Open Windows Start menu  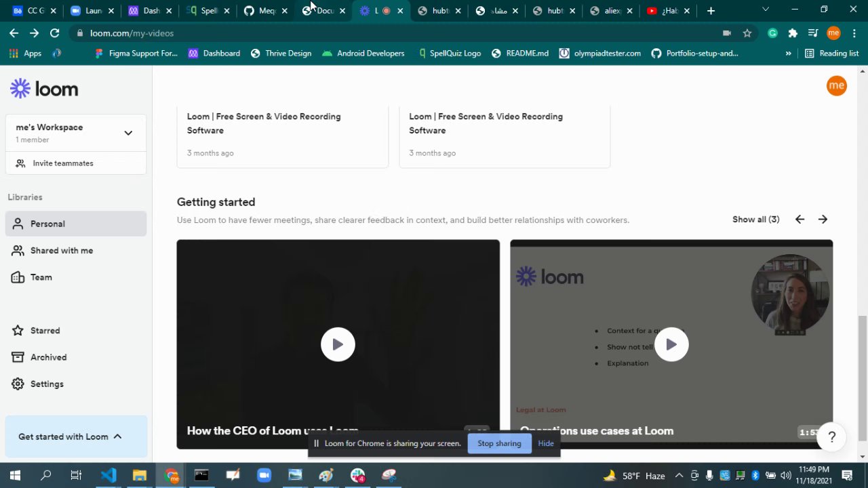pyautogui.click(x=15, y=475)
